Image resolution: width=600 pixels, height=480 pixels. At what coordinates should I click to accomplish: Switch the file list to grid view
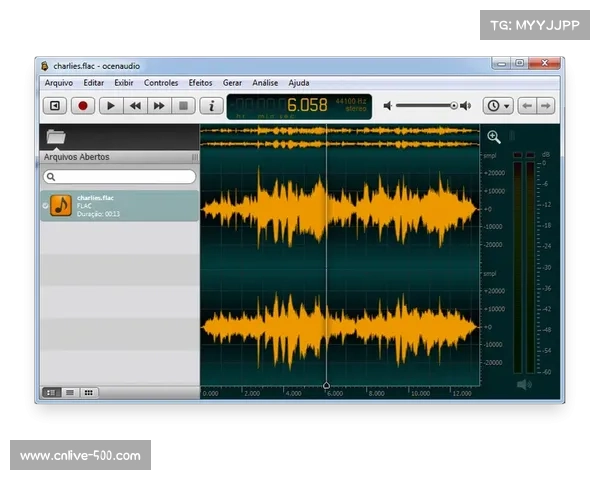tap(89, 393)
